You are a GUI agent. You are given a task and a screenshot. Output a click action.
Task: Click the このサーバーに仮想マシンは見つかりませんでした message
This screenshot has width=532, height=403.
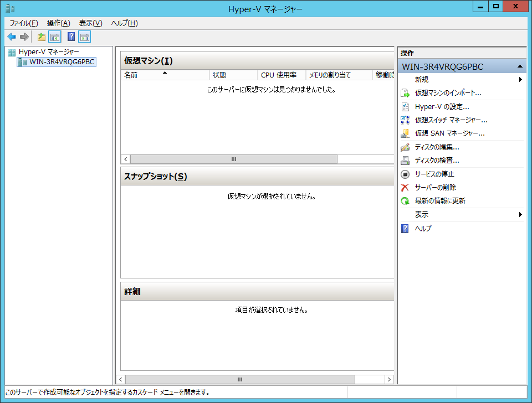click(272, 90)
